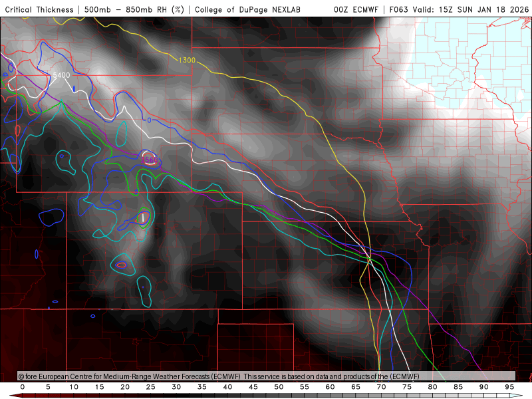Click the "5" value on the color scale

click(48, 387)
